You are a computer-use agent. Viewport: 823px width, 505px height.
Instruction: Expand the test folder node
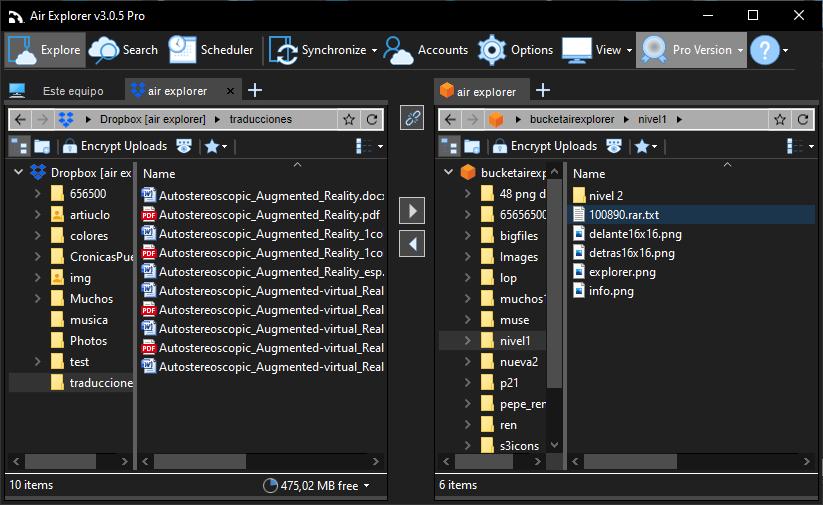pyautogui.click(x=38, y=362)
